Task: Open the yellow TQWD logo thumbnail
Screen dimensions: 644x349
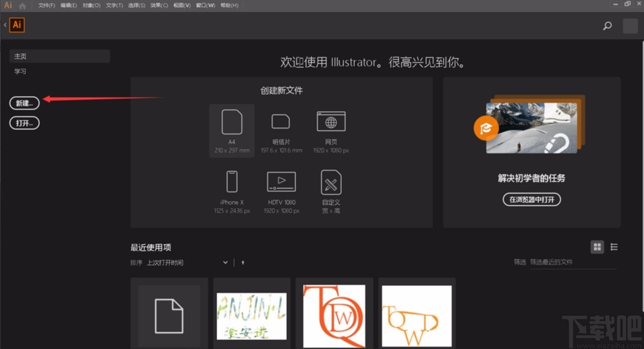Action: 417,316
